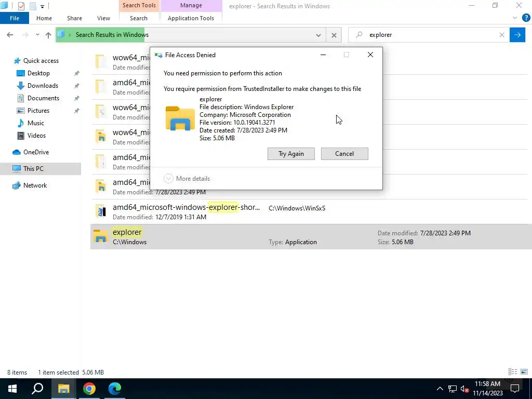Select the View ribbon tab
The height and width of the screenshot is (399, 532).
pyautogui.click(x=103, y=18)
